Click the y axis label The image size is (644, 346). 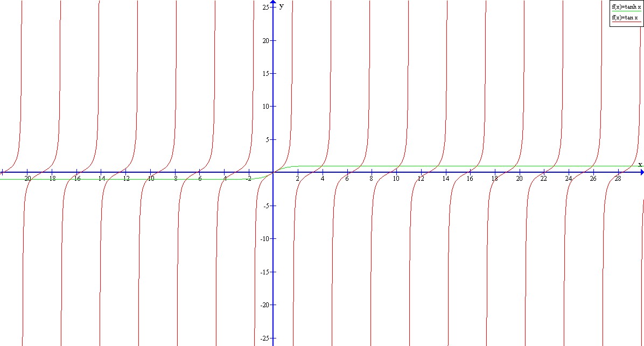pos(281,6)
